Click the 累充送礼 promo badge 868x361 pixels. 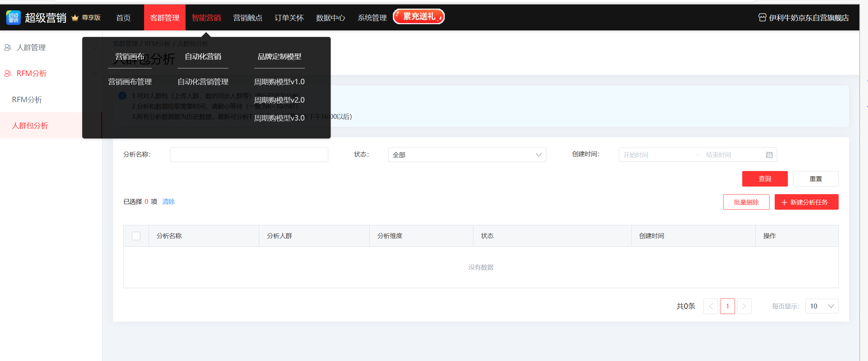419,16
